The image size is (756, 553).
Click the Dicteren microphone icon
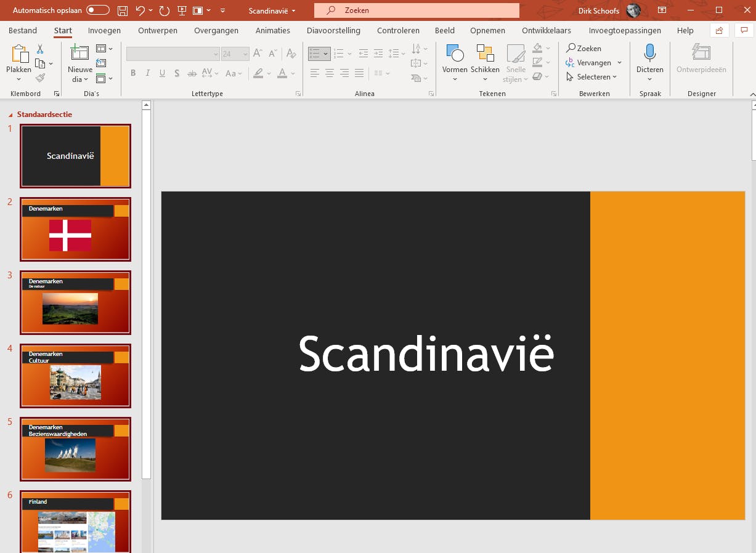coord(649,54)
